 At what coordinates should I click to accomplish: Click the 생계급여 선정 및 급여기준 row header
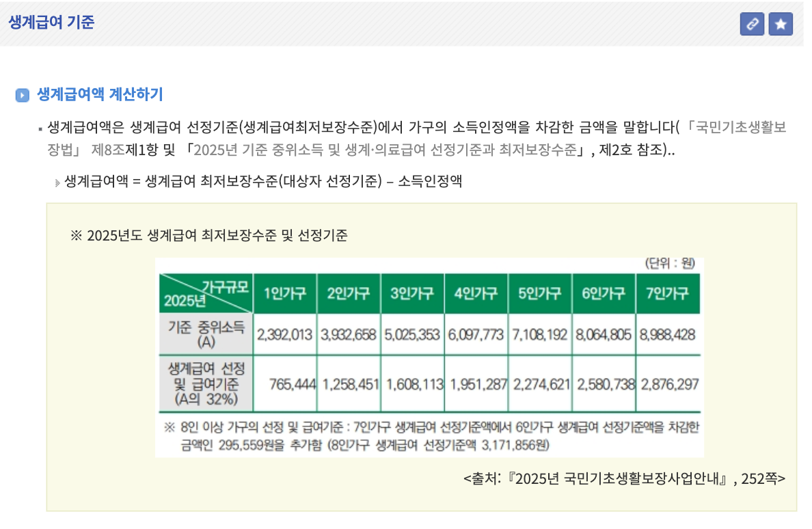click(204, 383)
